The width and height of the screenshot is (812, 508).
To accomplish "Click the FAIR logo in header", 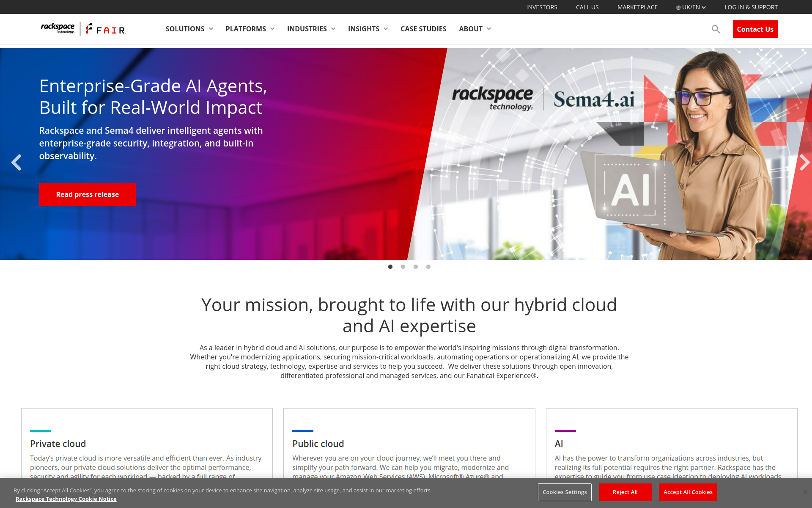I will point(106,29).
